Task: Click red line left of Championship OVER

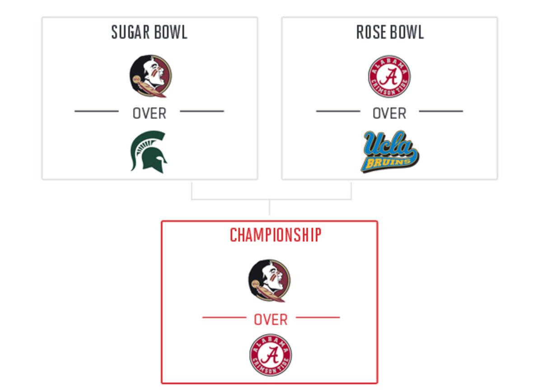Action: coord(224,318)
